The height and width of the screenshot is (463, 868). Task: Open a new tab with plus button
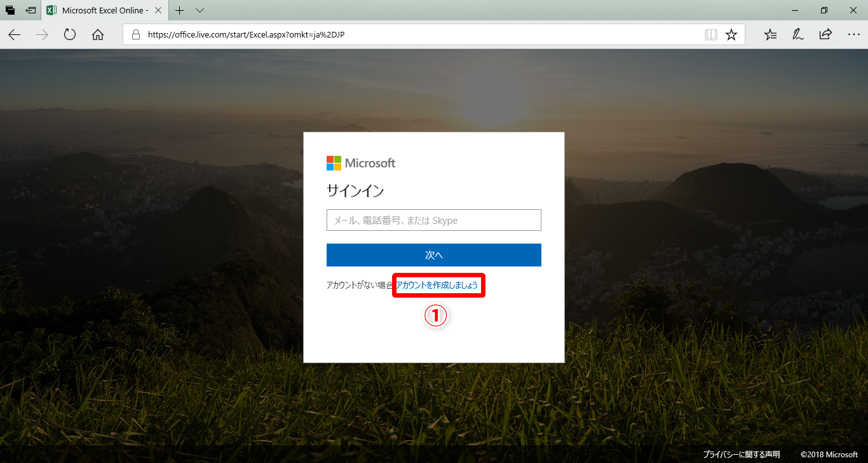point(180,11)
